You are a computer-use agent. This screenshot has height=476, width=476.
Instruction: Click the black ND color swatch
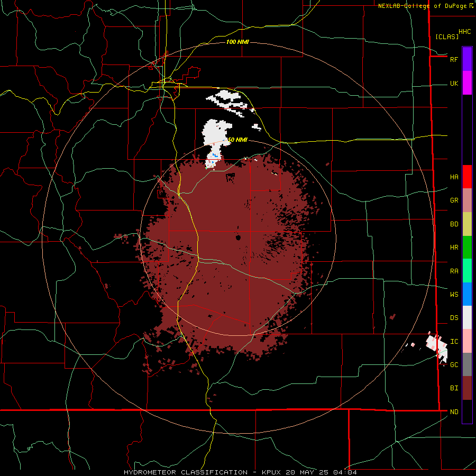(x=467, y=411)
